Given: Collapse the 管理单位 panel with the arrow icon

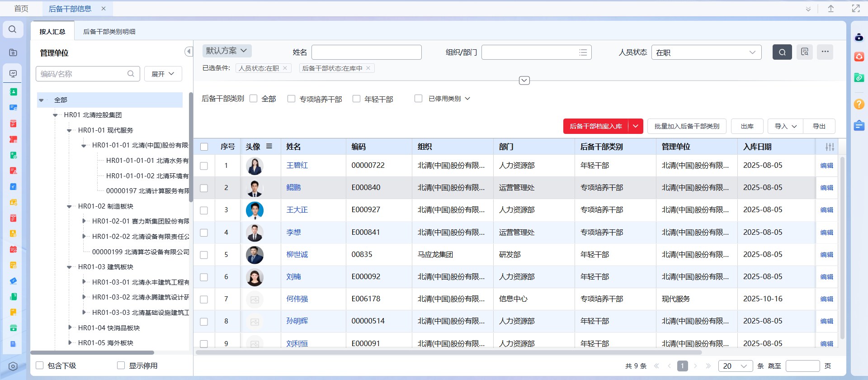Looking at the screenshot, I should 189,52.
